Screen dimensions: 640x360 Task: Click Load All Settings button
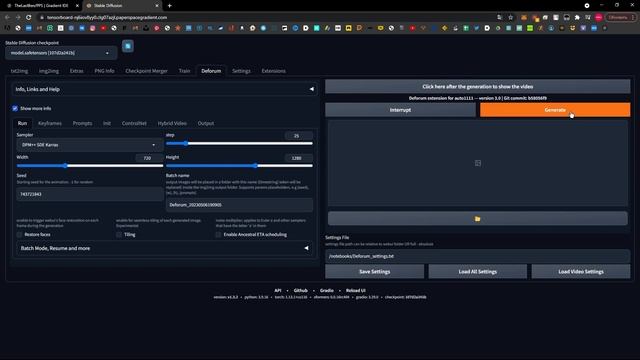click(478, 271)
